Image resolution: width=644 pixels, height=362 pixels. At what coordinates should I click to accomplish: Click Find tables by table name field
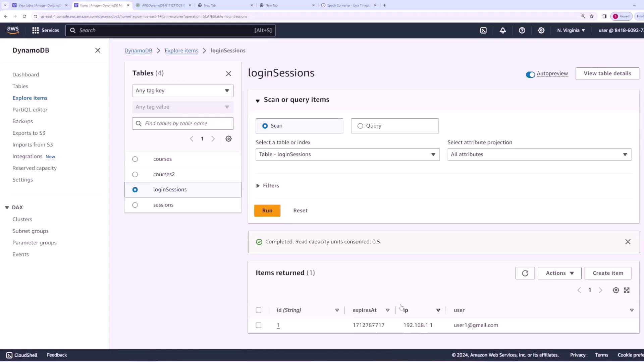182,123
